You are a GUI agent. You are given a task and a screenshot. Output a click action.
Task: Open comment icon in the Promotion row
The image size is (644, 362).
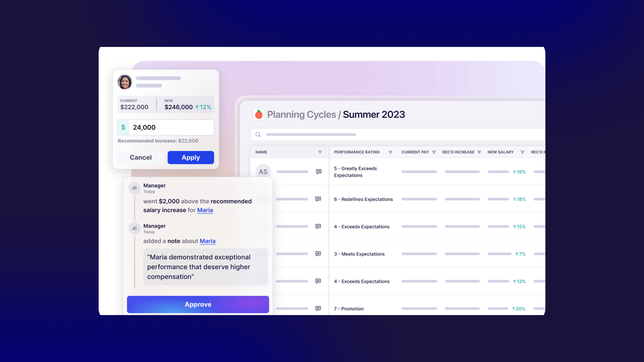point(318,308)
